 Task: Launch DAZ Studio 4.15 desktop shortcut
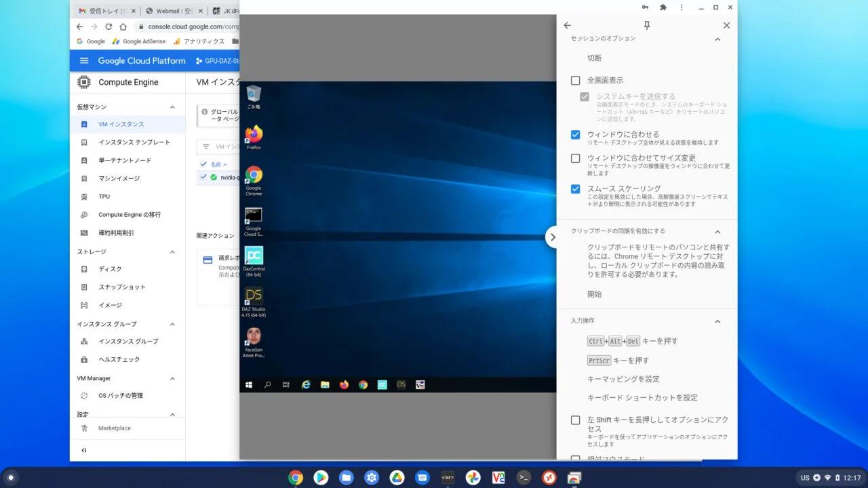[x=254, y=302]
